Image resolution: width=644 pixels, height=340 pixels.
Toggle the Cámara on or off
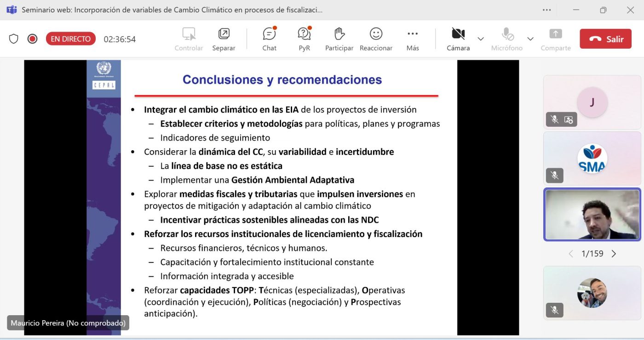[458, 39]
